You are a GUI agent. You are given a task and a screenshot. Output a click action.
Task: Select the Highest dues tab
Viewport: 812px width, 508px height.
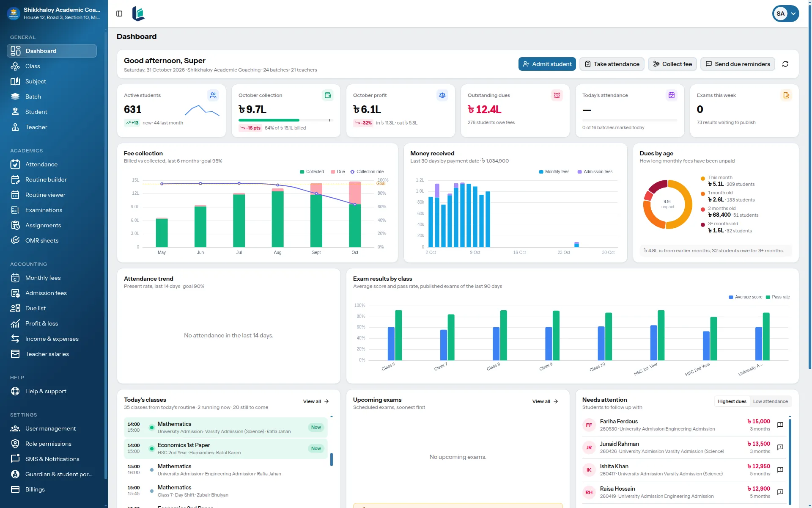click(x=732, y=401)
